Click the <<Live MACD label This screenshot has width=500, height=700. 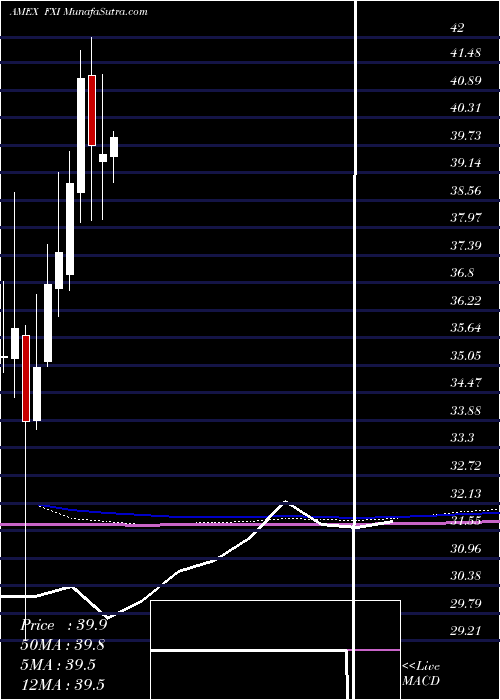pyautogui.click(x=421, y=674)
